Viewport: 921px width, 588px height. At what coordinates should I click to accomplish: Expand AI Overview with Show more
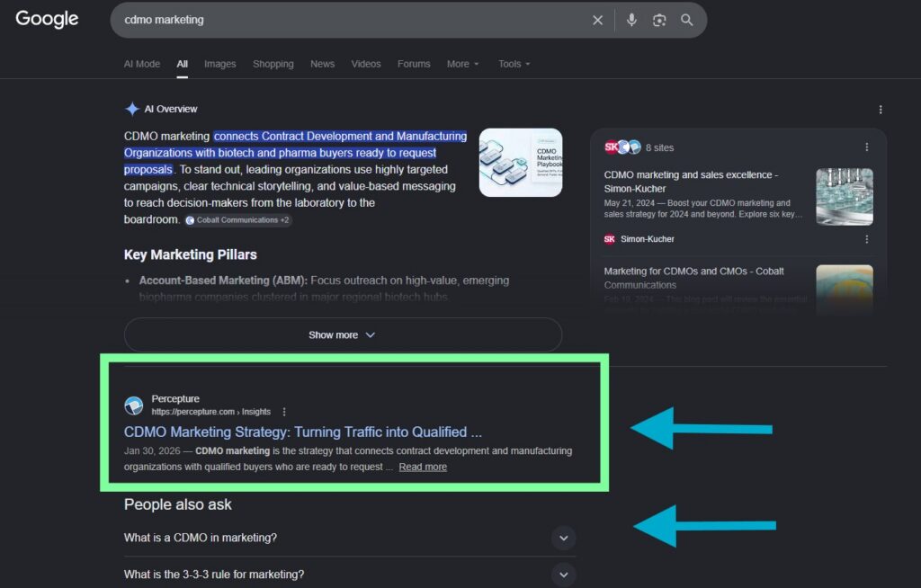(x=343, y=334)
